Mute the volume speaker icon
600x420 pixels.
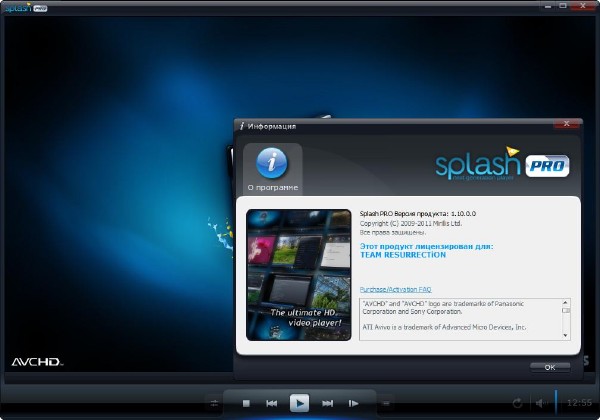(x=539, y=403)
